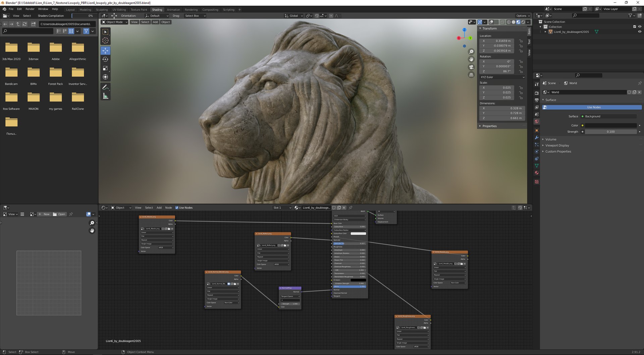Open the Modifier properties wrench icon
Screen dimensions: 644x355
click(x=537, y=137)
